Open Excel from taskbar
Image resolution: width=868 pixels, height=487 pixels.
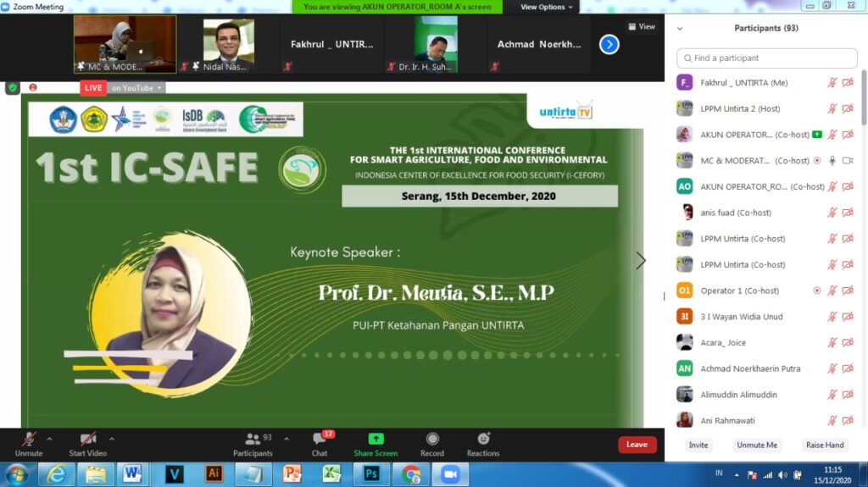[331, 474]
